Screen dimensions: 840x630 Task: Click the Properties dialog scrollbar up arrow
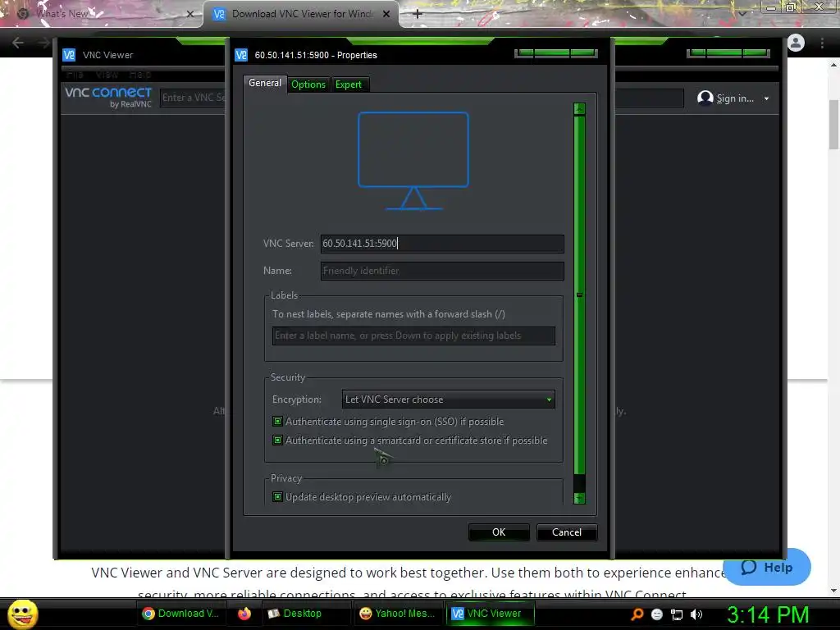579,109
